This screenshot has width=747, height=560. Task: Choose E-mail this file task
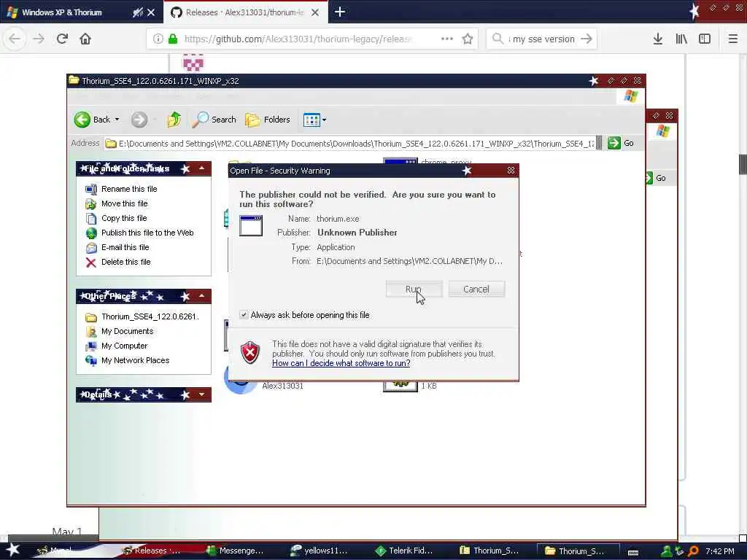pyautogui.click(x=125, y=247)
